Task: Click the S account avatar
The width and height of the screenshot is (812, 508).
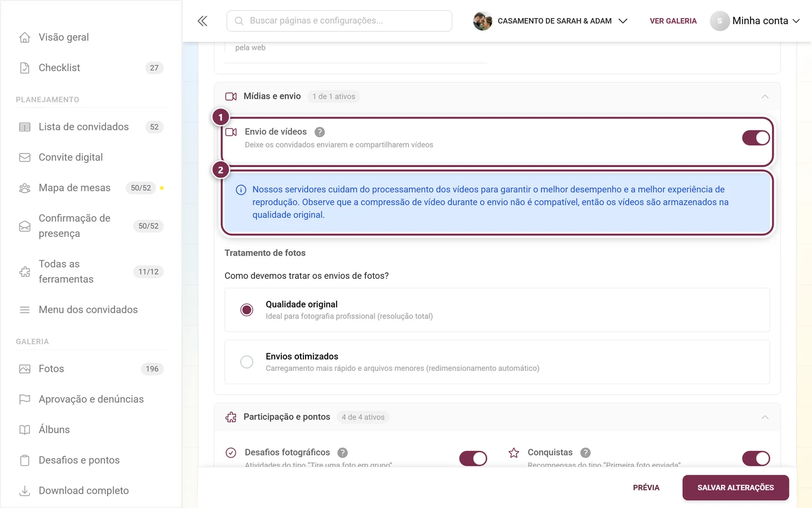Action: (x=720, y=21)
